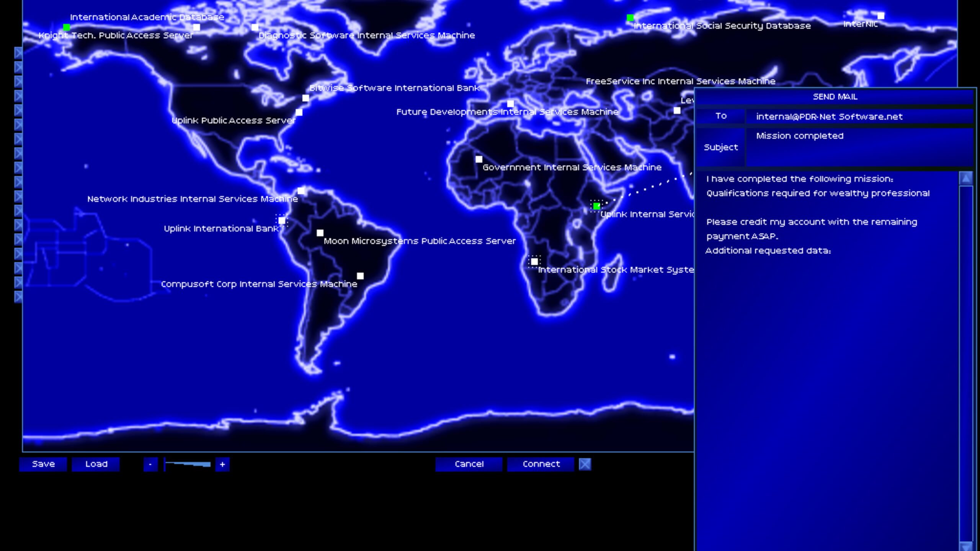980x551 pixels.
Task: Click the plus to zoom the map in
Action: tap(222, 465)
